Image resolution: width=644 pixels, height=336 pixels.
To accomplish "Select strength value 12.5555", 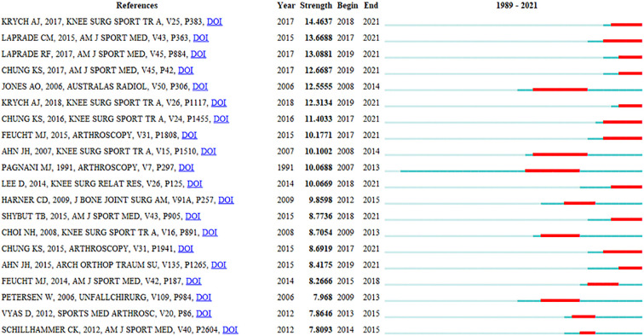I will click(319, 87).
